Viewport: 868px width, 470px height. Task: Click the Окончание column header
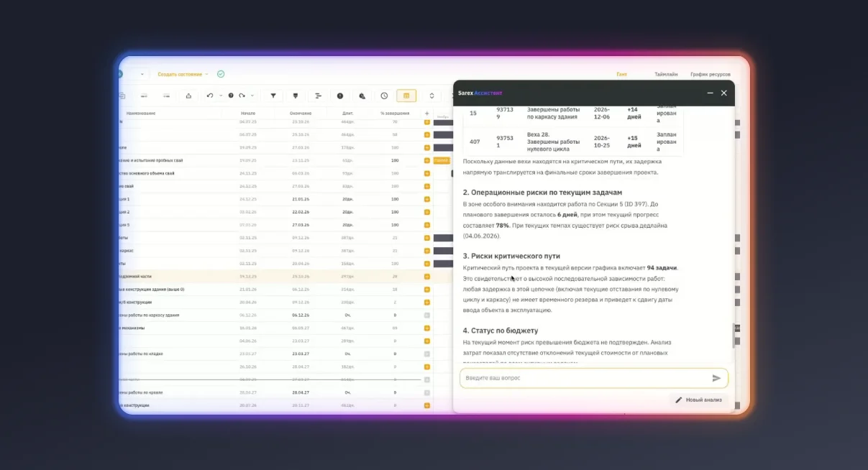pos(301,114)
